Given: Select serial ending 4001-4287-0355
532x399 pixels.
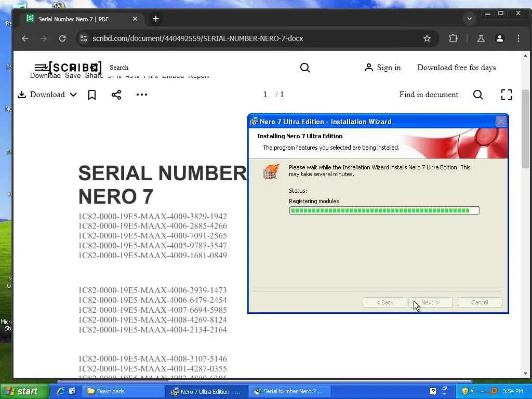Looking at the screenshot, I should [153, 369].
